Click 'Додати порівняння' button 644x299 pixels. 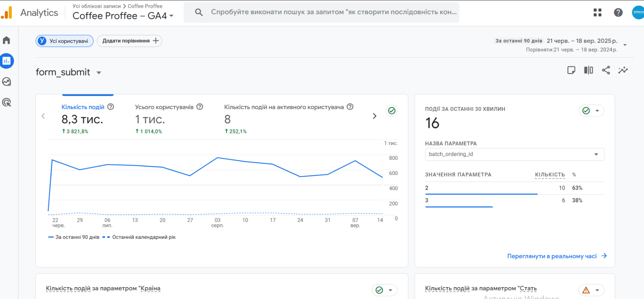click(129, 41)
